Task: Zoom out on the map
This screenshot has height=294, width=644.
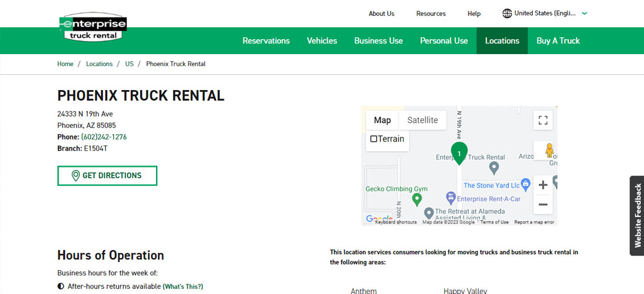Action: pyautogui.click(x=543, y=205)
